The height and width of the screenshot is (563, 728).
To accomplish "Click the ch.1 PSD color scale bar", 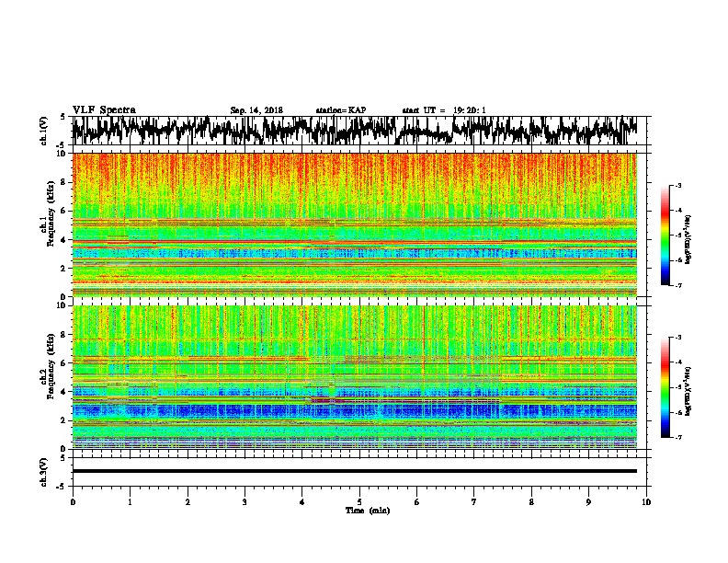I will [665, 236].
